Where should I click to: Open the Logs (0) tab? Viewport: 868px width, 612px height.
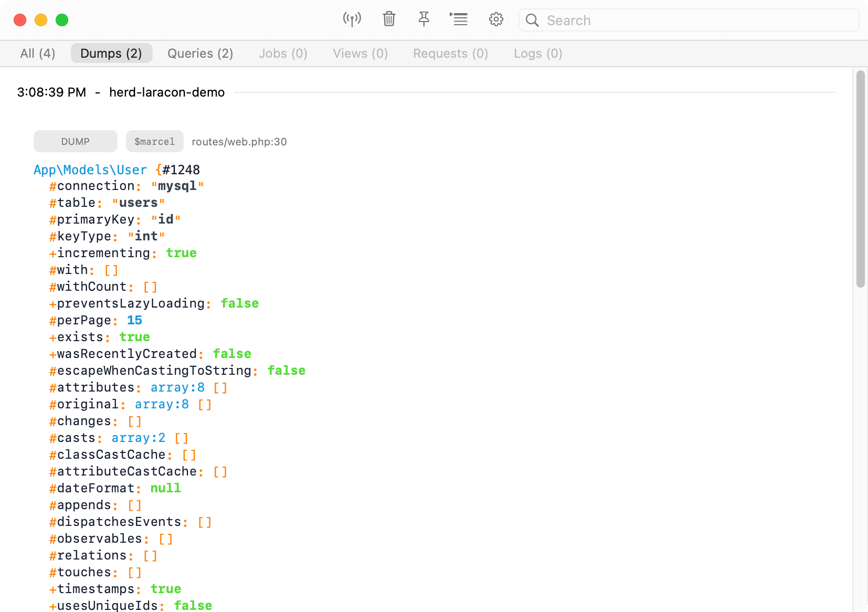[x=538, y=54]
